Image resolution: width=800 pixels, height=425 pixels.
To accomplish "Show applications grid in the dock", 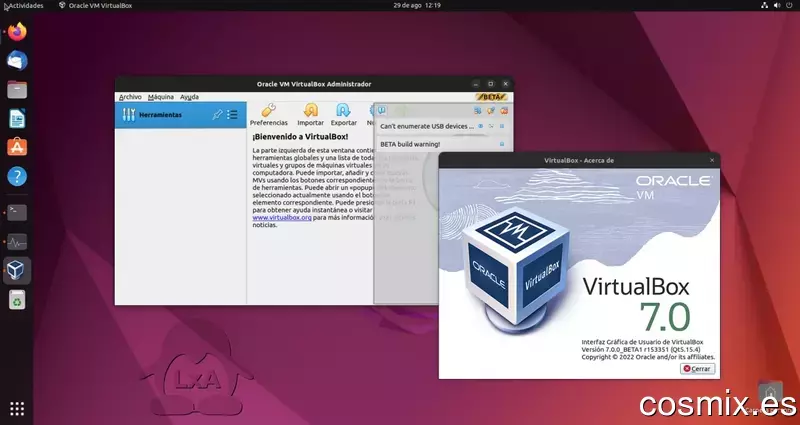I will 17,409.
